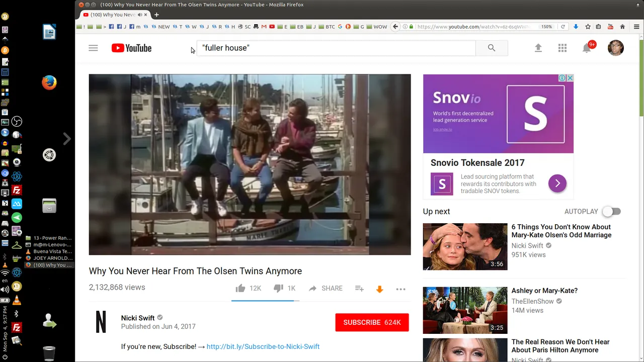The width and height of the screenshot is (644, 362).
Task: Open 'The Real Reason We Don't Hear' title
Action: coord(560,346)
